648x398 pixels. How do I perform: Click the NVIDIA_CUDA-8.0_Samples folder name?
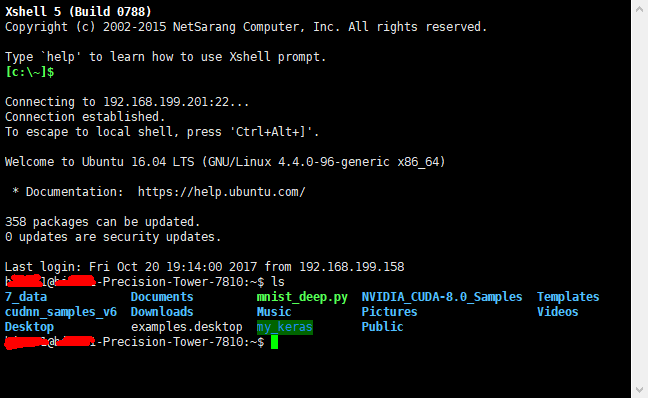pos(442,297)
